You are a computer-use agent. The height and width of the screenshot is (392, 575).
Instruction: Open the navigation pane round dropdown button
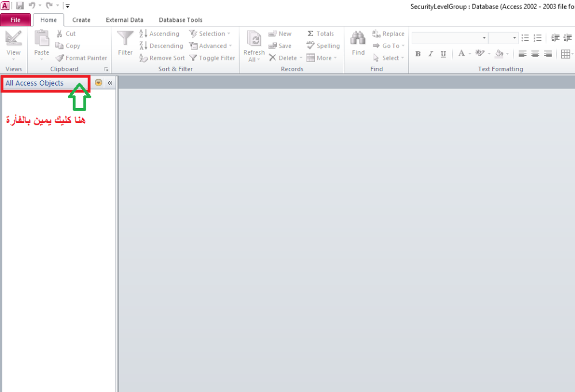pos(98,83)
